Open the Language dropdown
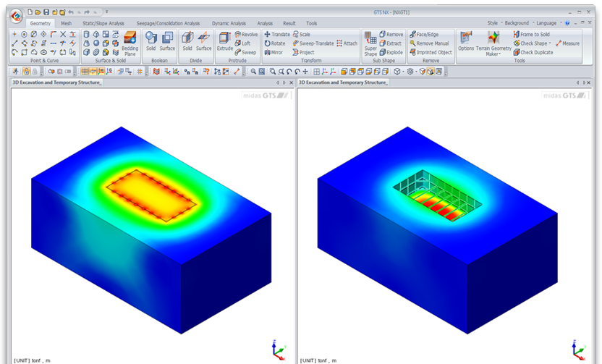 point(548,23)
